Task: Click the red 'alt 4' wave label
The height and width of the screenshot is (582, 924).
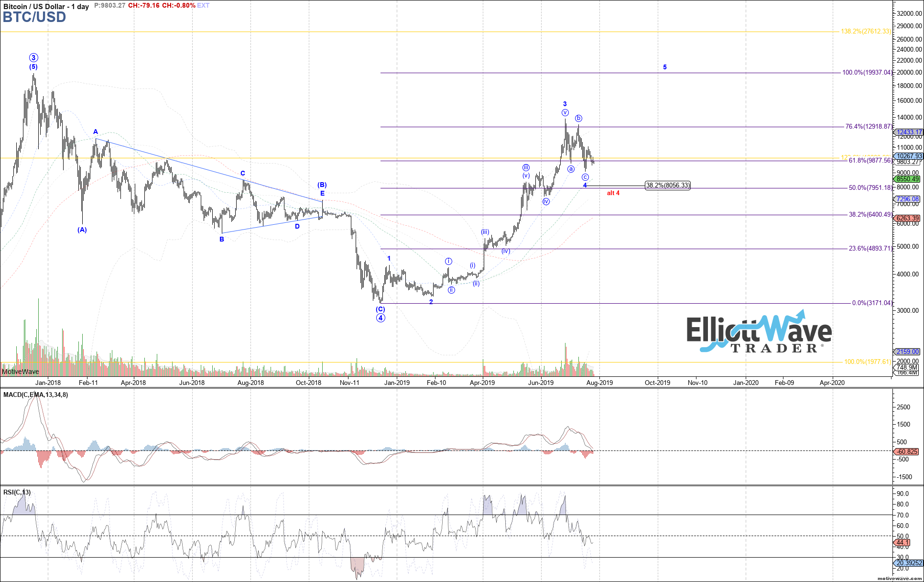Action: tap(613, 193)
